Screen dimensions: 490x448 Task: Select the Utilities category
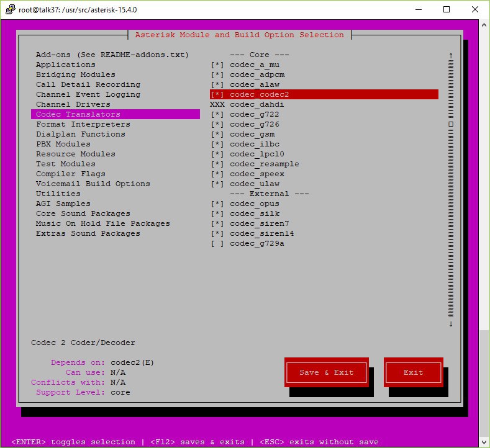coord(58,194)
